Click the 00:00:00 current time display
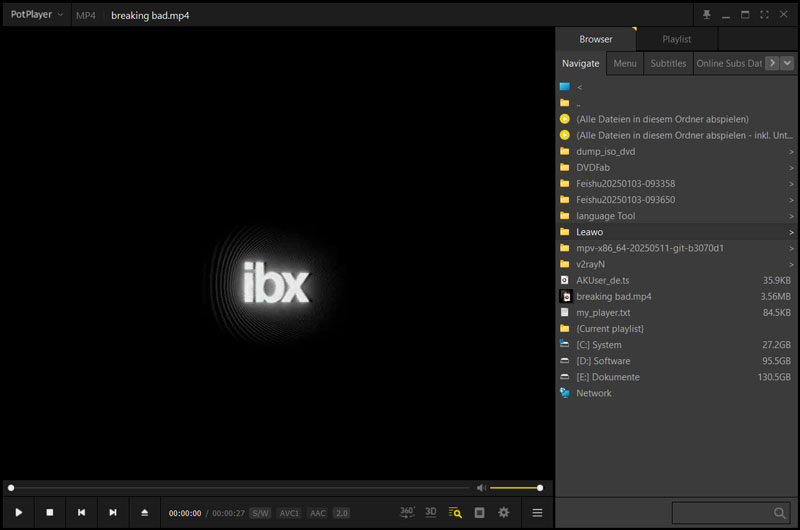 (x=185, y=513)
